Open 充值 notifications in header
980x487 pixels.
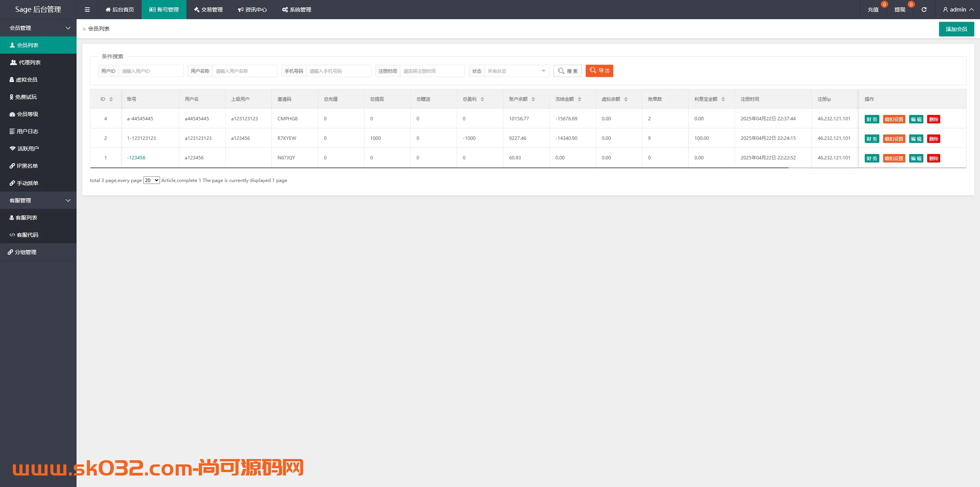[x=873, y=10]
